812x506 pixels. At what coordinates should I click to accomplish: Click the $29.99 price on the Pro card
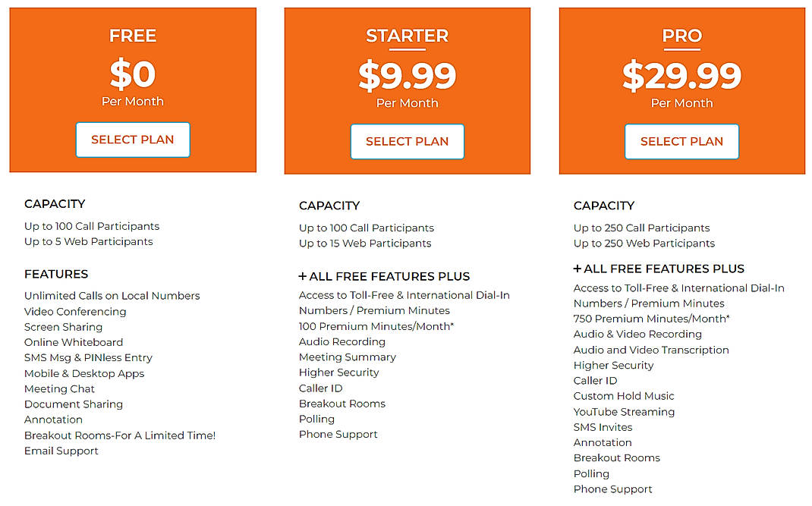[682, 77]
